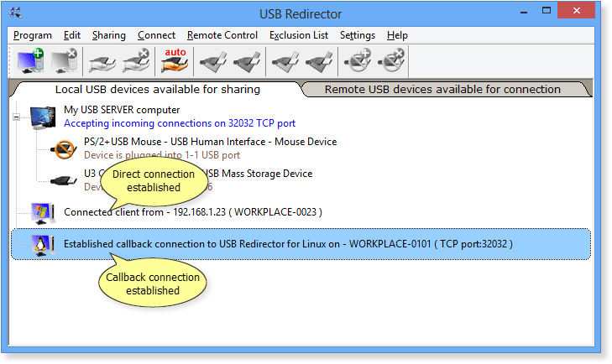Click the unshare USB device hand icon
This screenshot has height=364, width=612.
tap(136, 61)
